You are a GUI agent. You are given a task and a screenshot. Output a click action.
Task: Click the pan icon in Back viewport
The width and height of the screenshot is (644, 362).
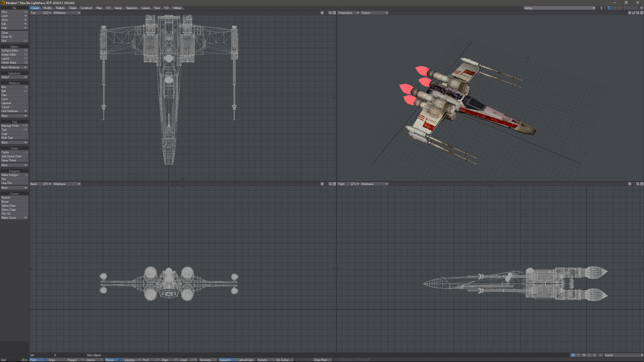(322, 184)
